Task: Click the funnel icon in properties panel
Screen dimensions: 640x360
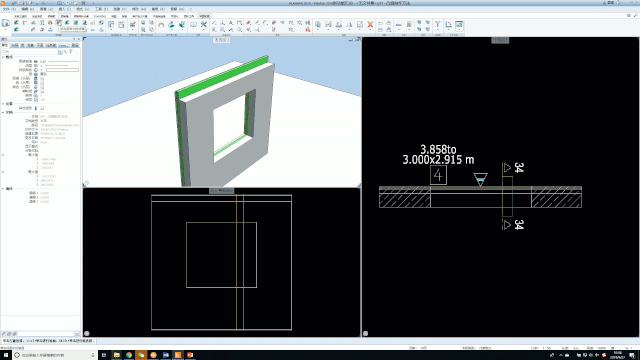Action: [71, 52]
